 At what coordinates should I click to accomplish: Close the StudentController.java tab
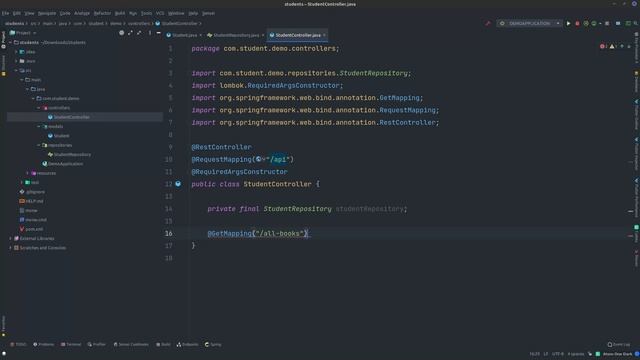click(x=324, y=35)
